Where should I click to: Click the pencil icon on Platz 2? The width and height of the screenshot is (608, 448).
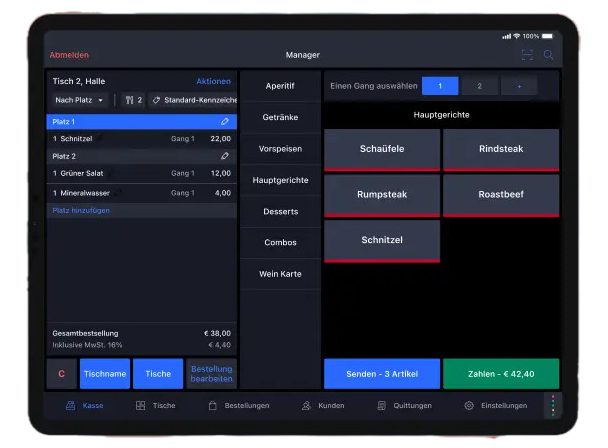click(225, 156)
